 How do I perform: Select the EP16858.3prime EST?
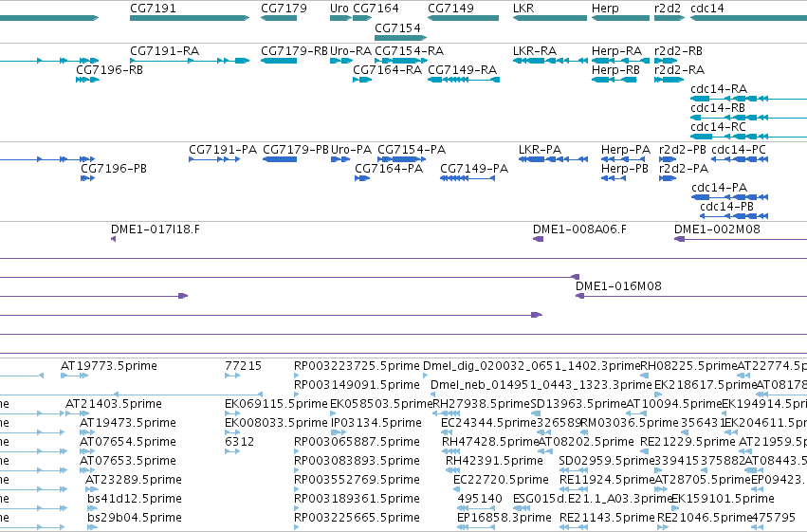click(x=476, y=528)
